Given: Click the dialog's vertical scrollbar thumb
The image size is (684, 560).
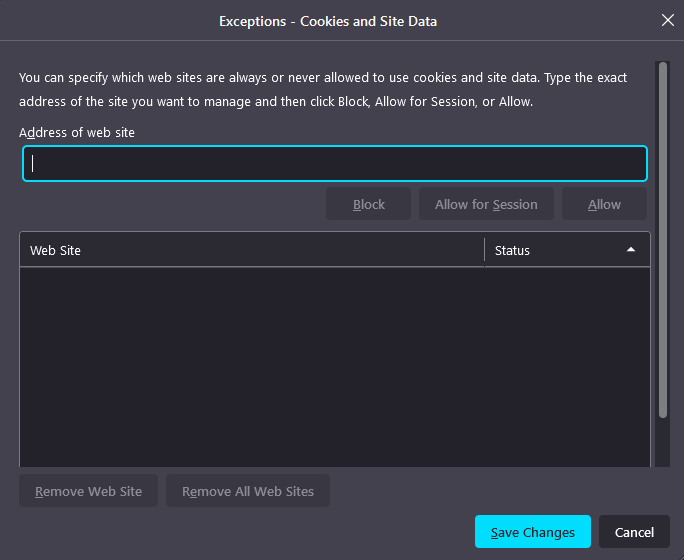Looking at the screenshot, I should (x=663, y=240).
